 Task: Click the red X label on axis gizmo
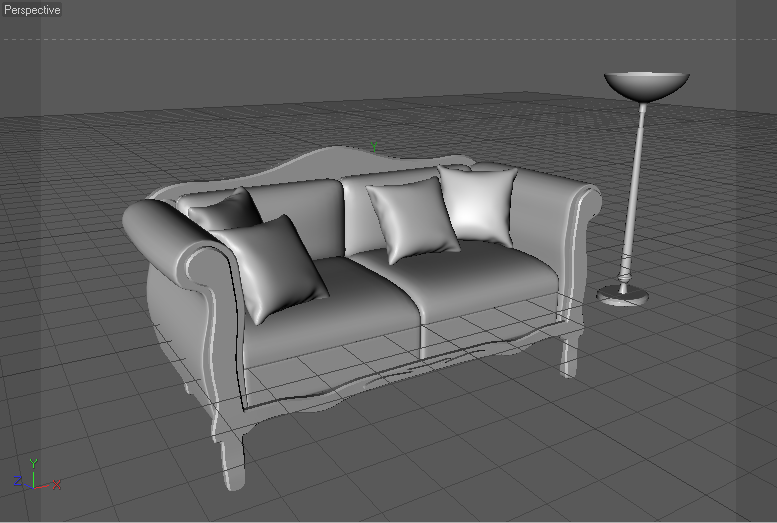(x=56, y=484)
